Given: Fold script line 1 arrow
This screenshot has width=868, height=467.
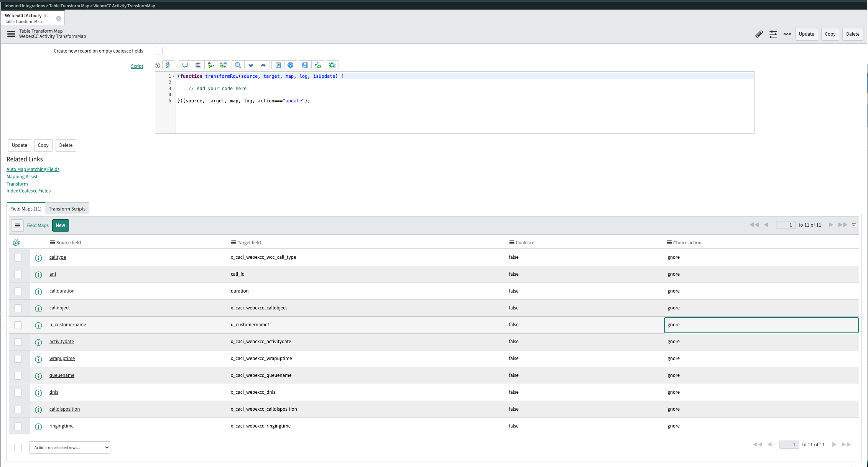Looking at the screenshot, I should (174, 76).
